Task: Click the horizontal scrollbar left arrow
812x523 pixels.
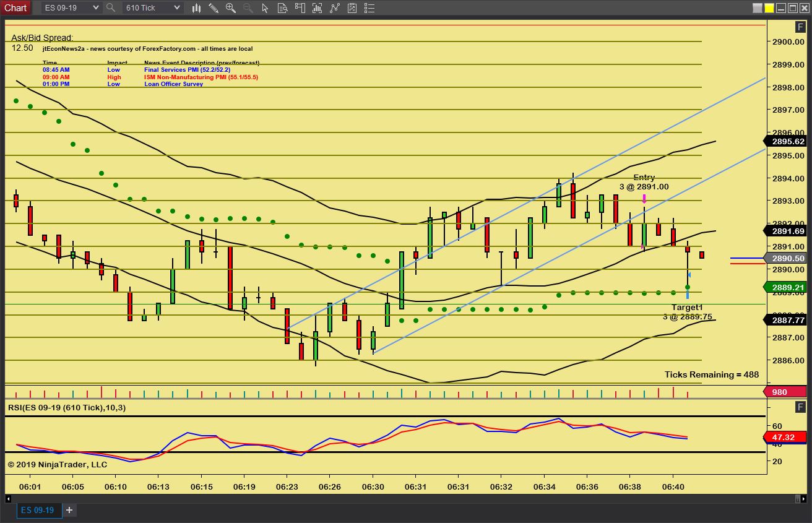Action: pyautogui.click(x=9, y=498)
